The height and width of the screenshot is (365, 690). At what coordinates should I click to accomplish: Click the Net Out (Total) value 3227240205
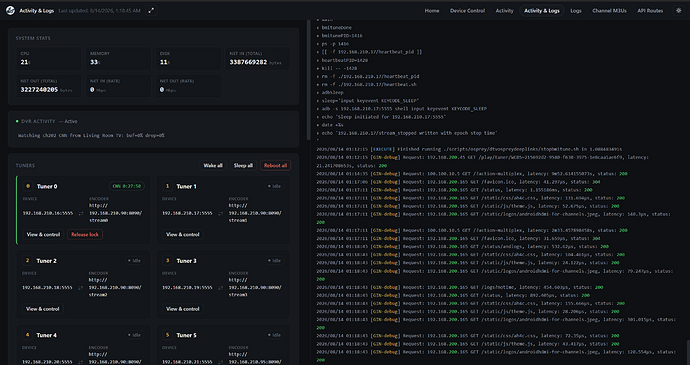tap(39, 89)
